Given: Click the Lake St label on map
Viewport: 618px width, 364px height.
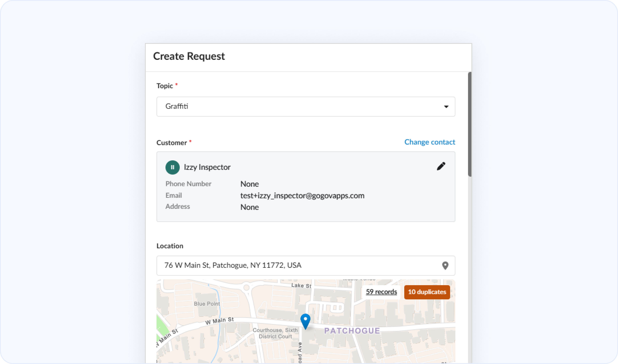Looking at the screenshot, I should [x=301, y=285].
